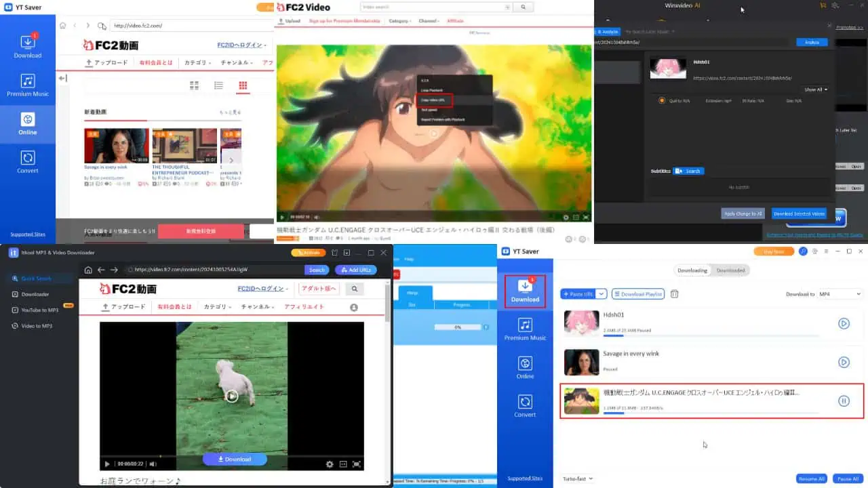
Task: Click seek bar in Itkool video player
Action: (x=232, y=456)
